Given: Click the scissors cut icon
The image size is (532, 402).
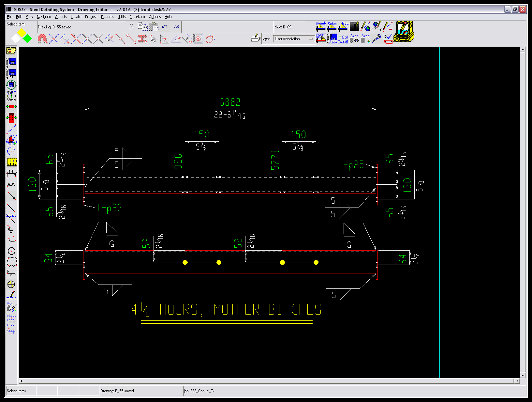Looking at the screenshot, I should coord(131,27).
